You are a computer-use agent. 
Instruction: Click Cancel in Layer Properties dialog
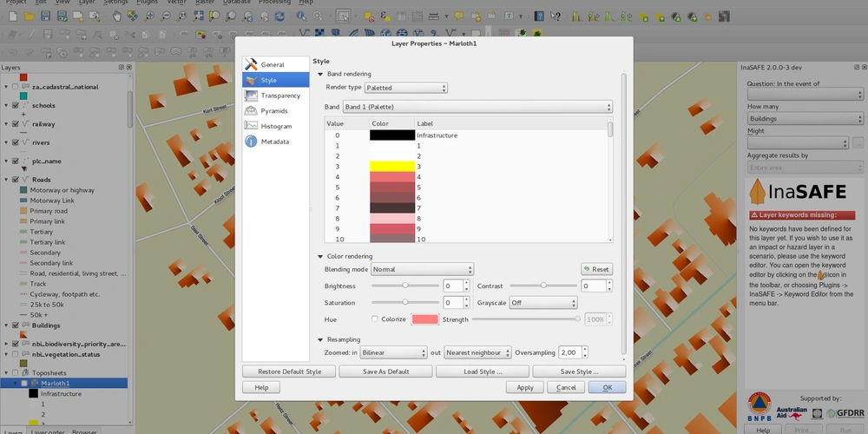click(566, 387)
